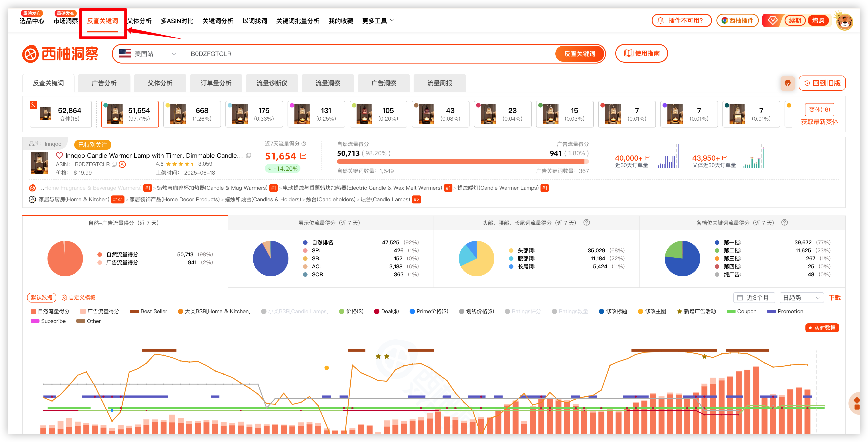
Task: Click 插件不可用? button
Action: [x=682, y=21]
